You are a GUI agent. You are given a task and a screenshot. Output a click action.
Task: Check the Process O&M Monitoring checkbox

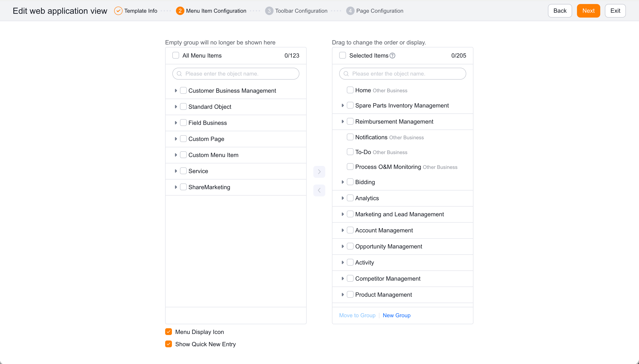tap(350, 167)
